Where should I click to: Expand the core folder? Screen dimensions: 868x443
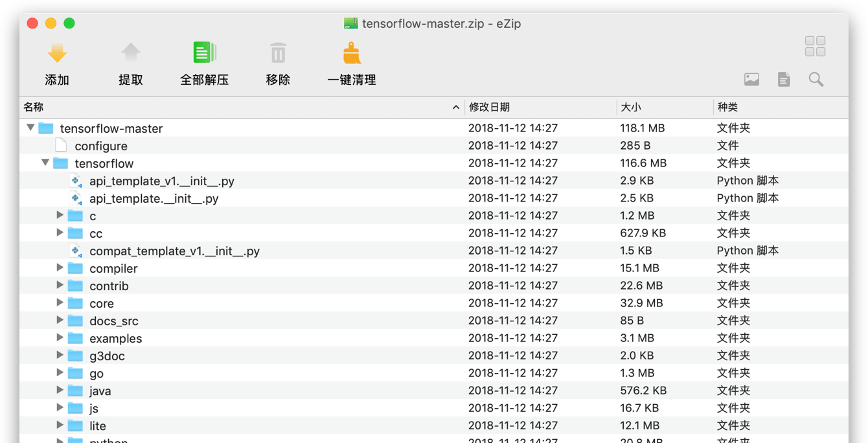[60, 302]
